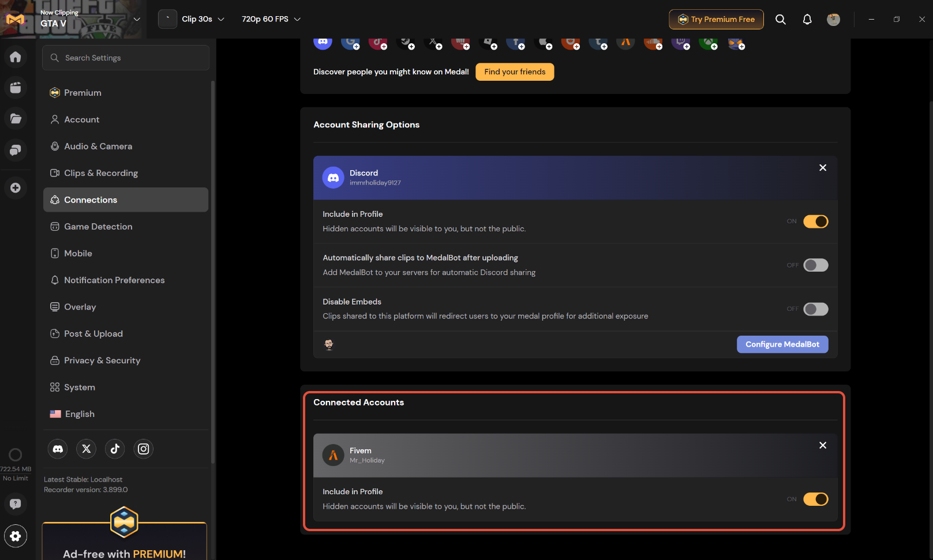
Task: Open Game Detection settings
Action: (126, 227)
